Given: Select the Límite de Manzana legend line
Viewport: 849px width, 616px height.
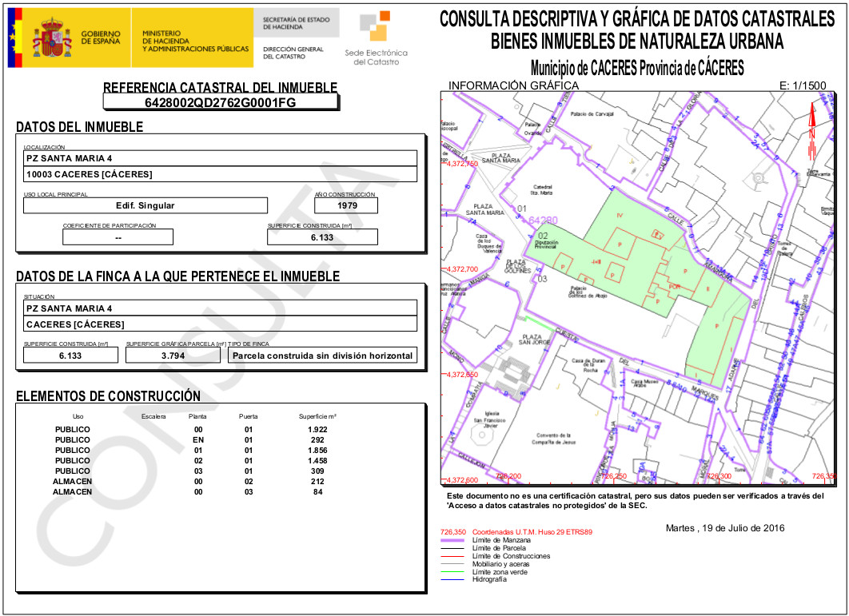Looking at the screenshot, I should [455, 541].
